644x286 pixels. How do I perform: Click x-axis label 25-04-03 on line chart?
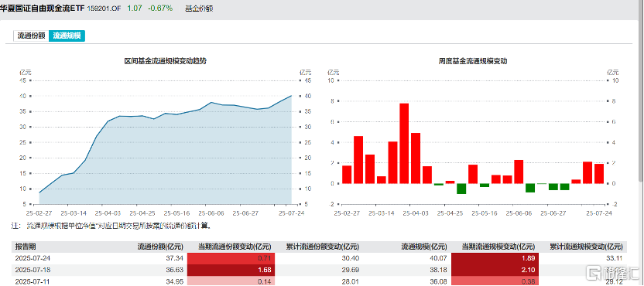107,213
